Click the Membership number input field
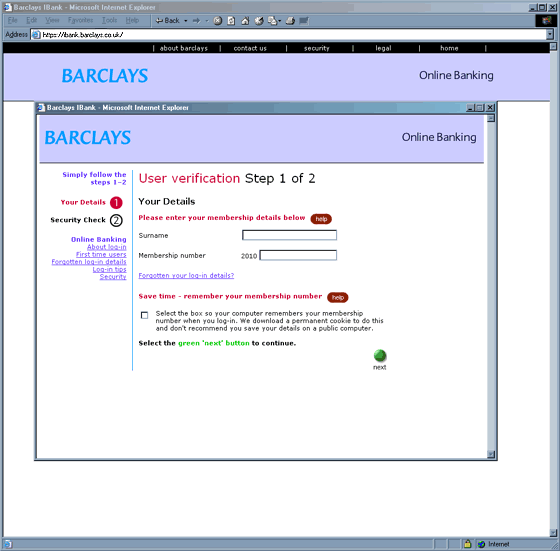The width and height of the screenshot is (560, 551). (x=298, y=255)
